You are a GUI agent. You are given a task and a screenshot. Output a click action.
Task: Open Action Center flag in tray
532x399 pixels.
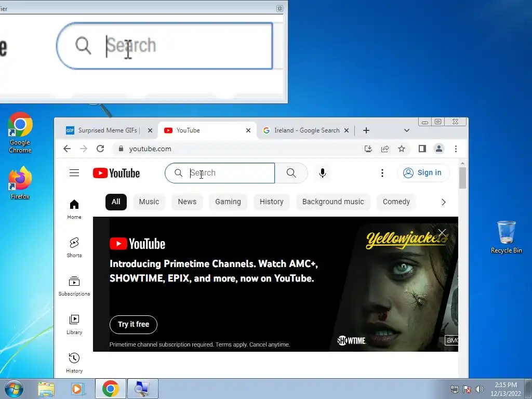click(467, 389)
